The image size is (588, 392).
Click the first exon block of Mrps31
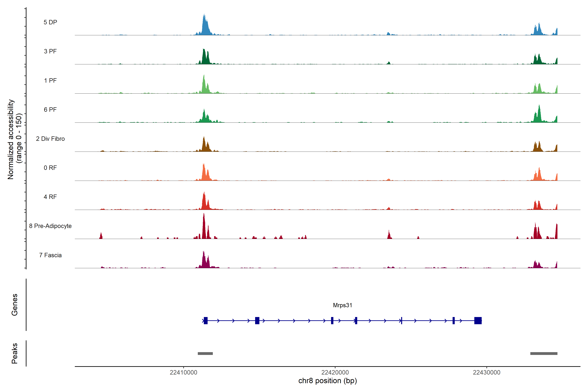pos(205,320)
